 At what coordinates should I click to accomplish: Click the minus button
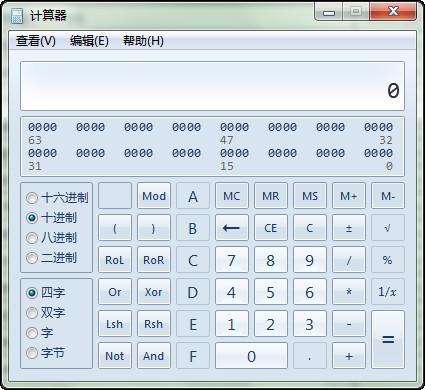(349, 324)
